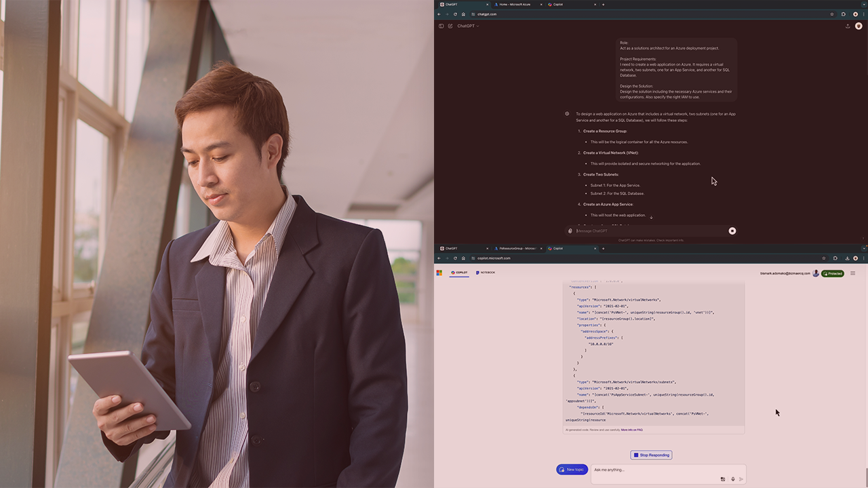Bookmark chatgpt.com with the star icon
The height and width of the screenshot is (488, 868).
pyautogui.click(x=831, y=14)
